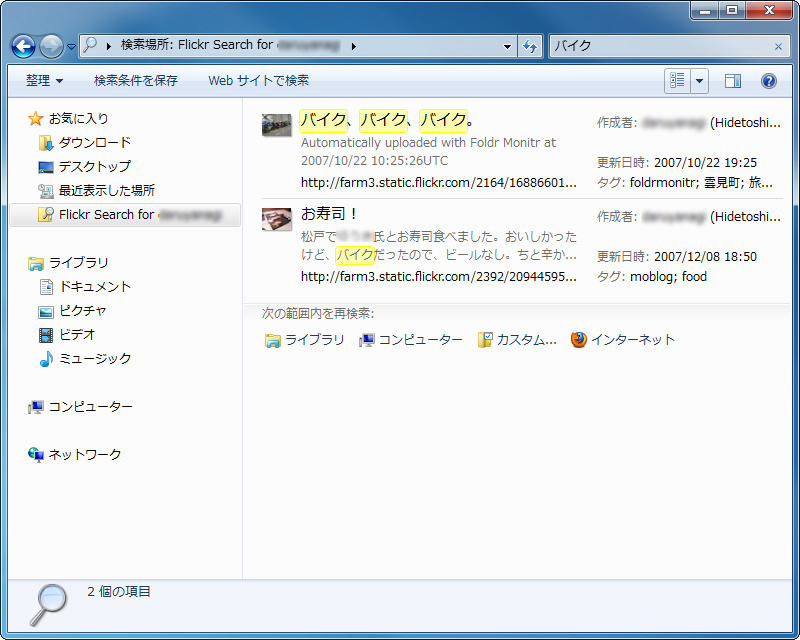Viewport: 800px width, 640px height.
Task: Select 検索条件を保存 on the command bar
Action: pos(135,81)
